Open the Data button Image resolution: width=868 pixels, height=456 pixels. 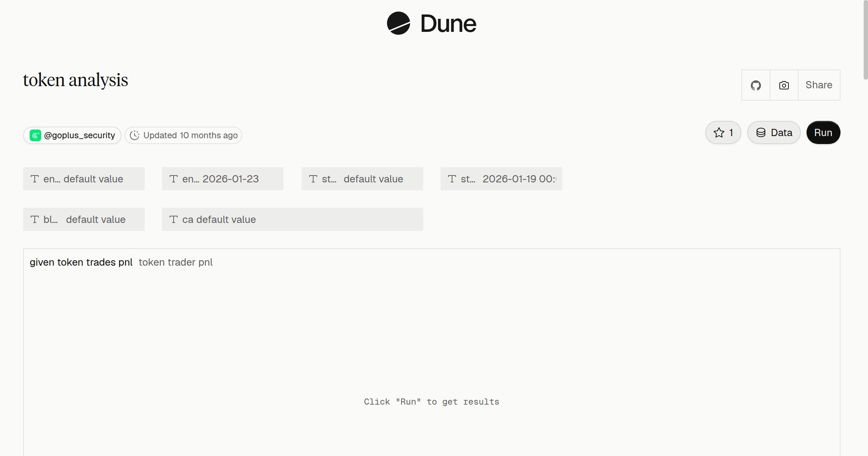[x=774, y=132]
